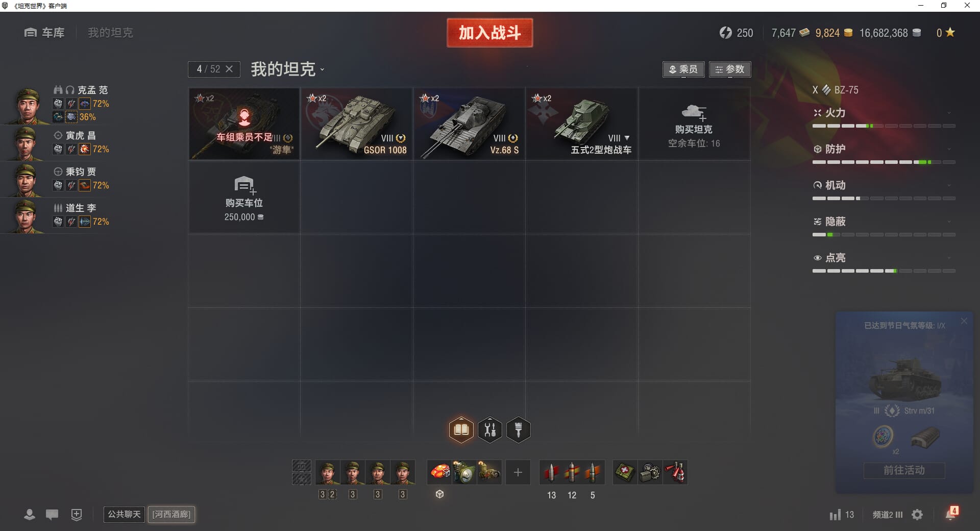Expand the 火力 firepower stat row
The height and width of the screenshot is (531, 980).
coord(884,118)
